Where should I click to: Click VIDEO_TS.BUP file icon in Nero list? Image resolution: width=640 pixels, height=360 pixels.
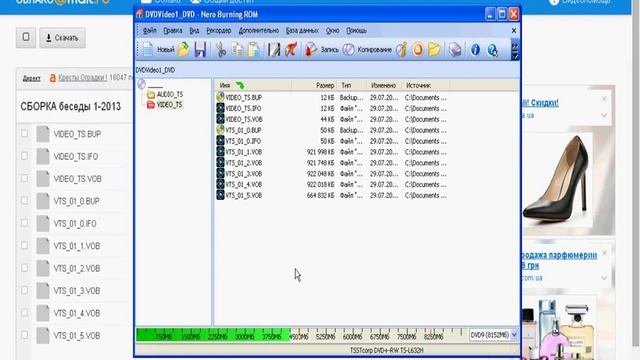[220, 97]
